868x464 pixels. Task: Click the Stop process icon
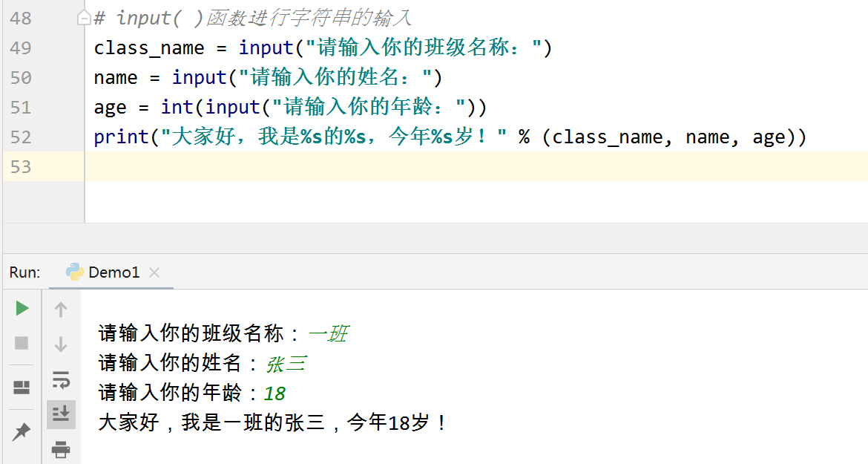pyautogui.click(x=22, y=343)
